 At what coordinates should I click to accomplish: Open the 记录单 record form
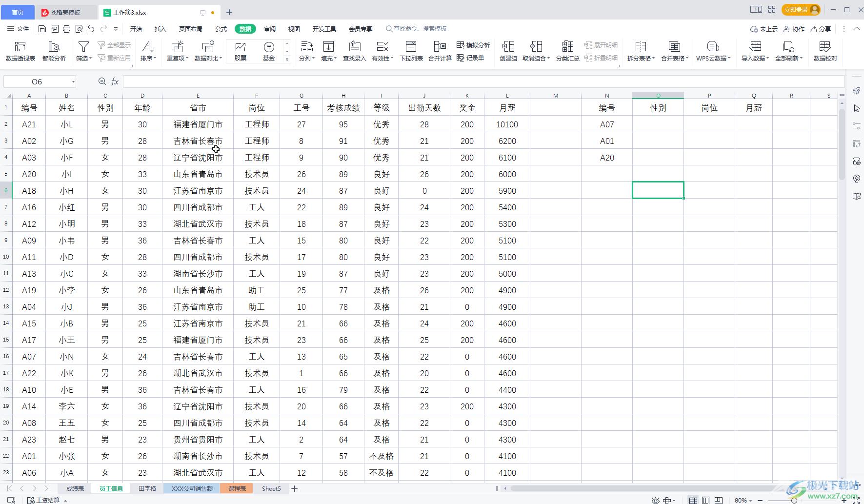(x=470, y=58)
